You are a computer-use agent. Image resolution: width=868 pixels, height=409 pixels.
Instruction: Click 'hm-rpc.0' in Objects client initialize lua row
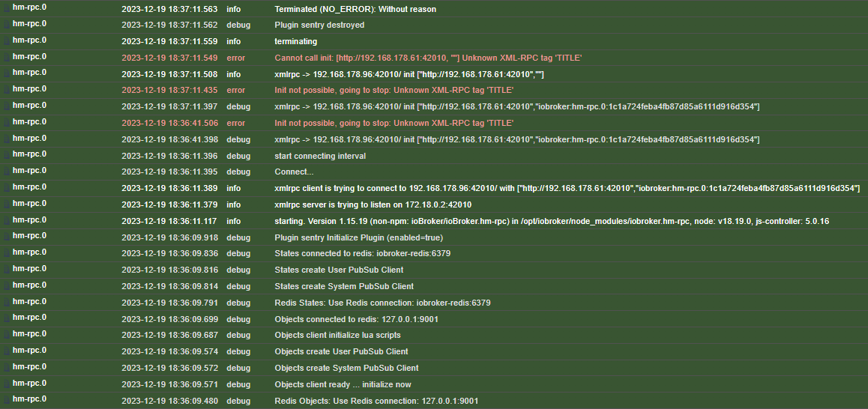tap(29, 334)
